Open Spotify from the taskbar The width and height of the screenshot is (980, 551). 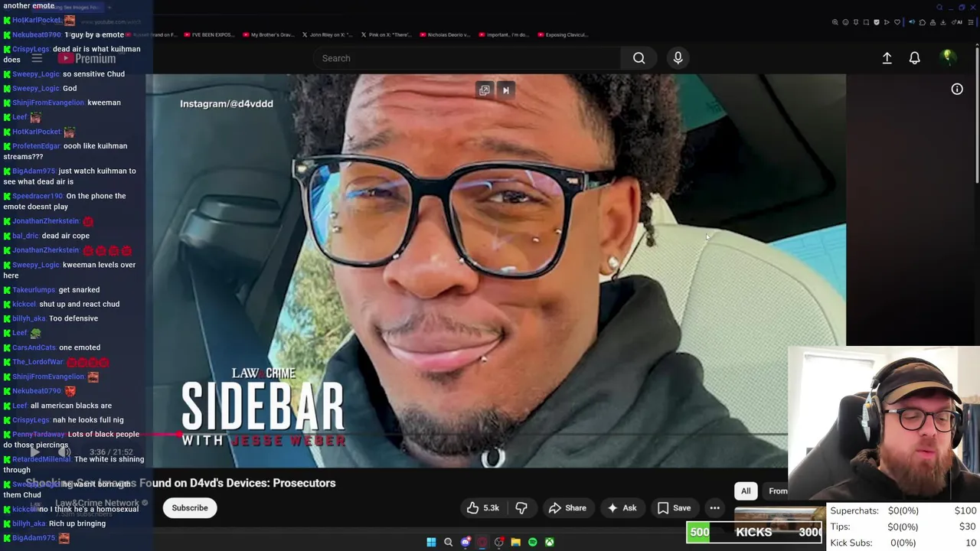pyautogui.click(x=532, y=543)
